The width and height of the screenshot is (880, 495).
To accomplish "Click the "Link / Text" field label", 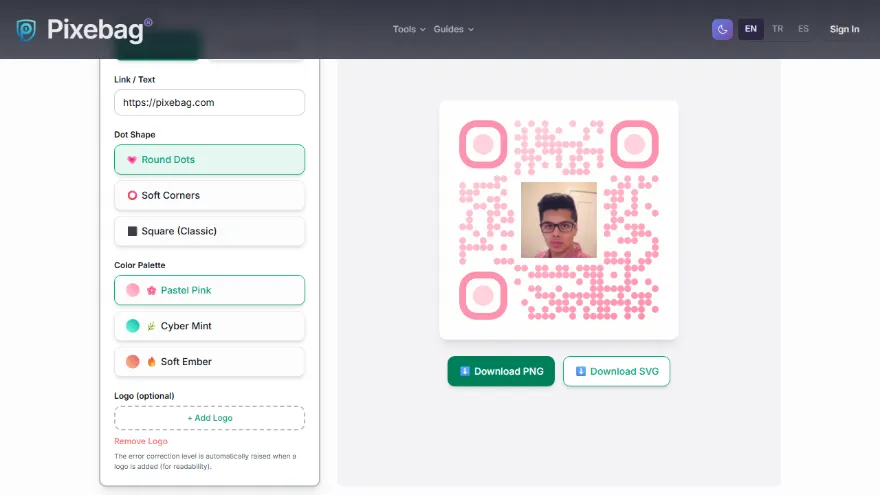I will [135, 80].
